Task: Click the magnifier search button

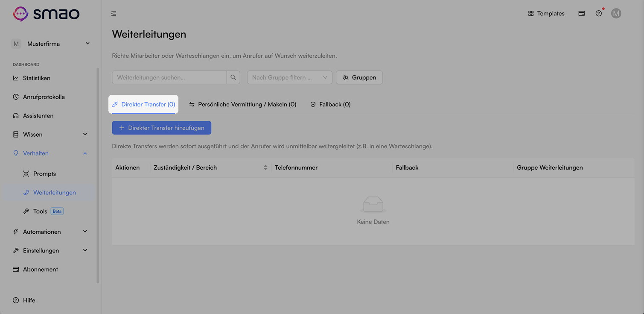Action: (233, 77)
